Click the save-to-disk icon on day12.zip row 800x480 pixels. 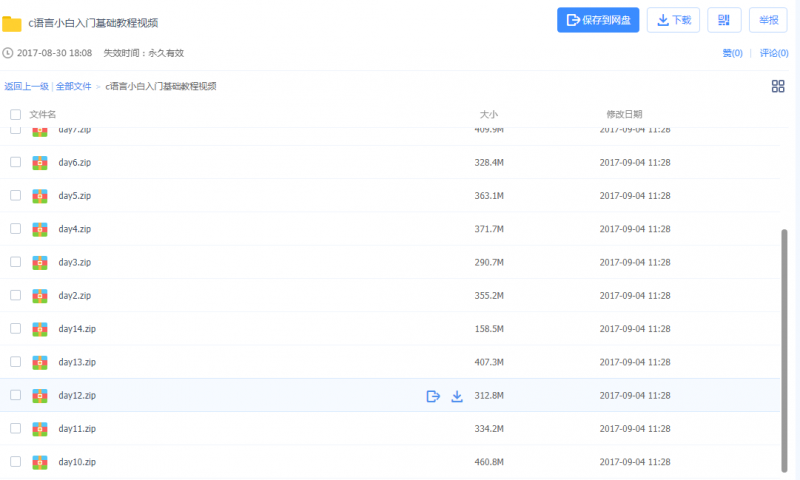433,396
